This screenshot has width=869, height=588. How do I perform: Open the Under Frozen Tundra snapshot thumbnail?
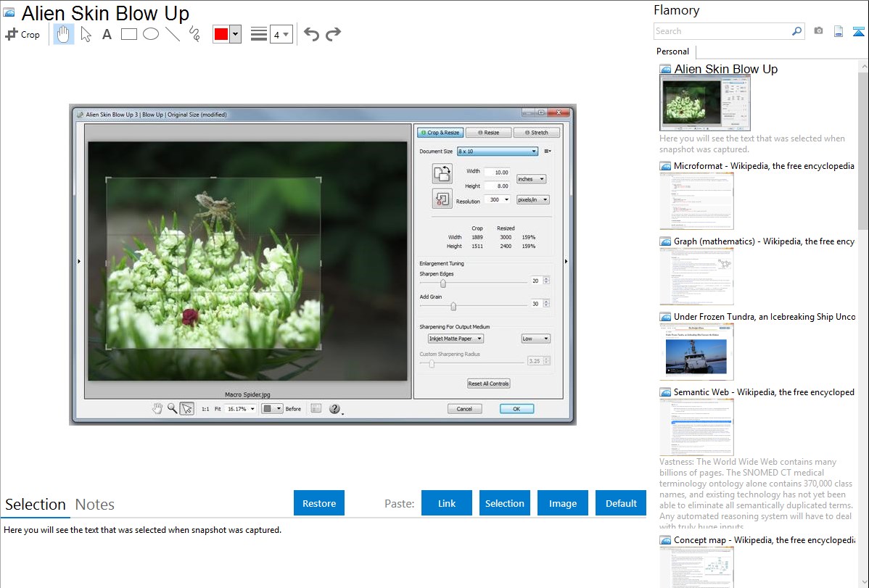tap(696, 352)
